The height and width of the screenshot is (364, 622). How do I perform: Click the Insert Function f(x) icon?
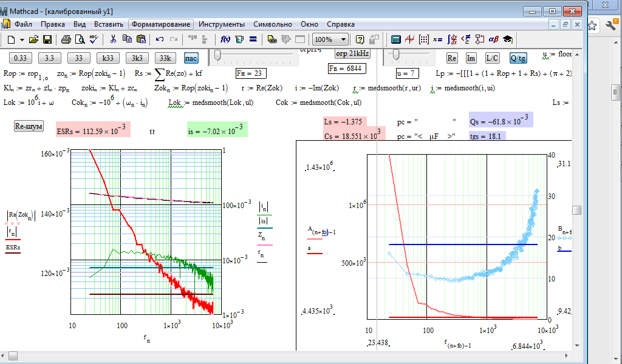click(224, 39)
